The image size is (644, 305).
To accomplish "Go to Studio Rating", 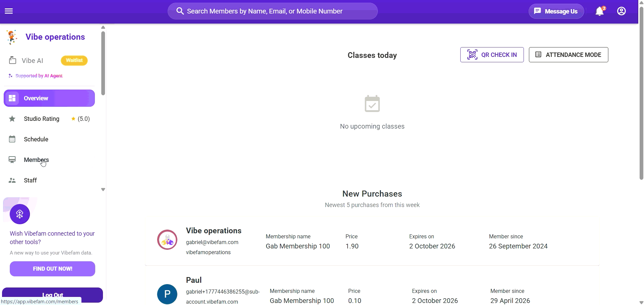I will [49, 119].
